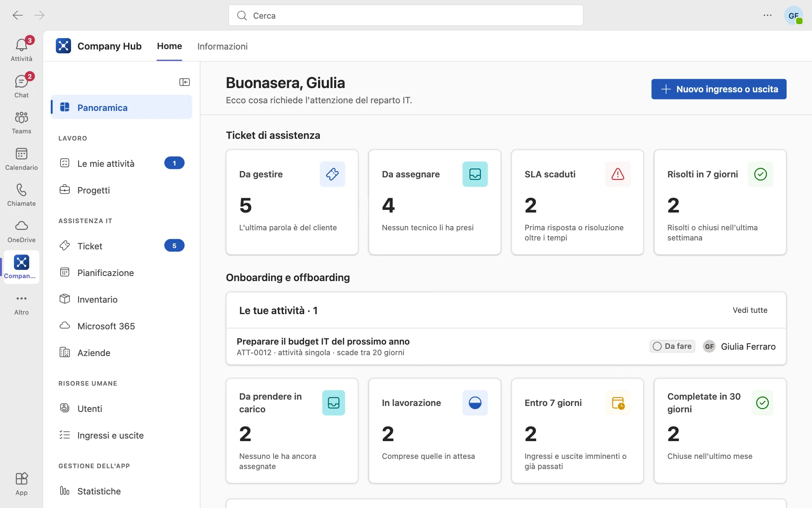Open the Entro 7 giorni card
The image size is (812, 508).
pos(577,431)
